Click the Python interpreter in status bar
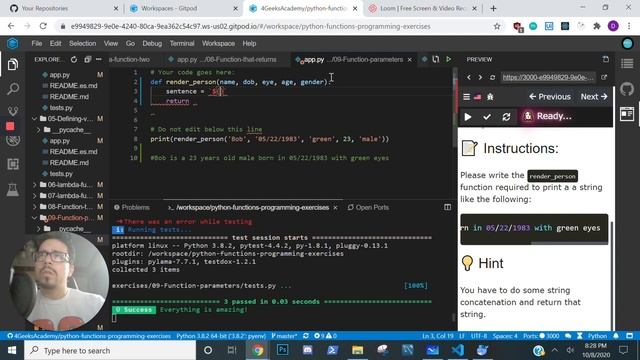The width and height of the screenshot is (640, 360). tap(221, 336)
